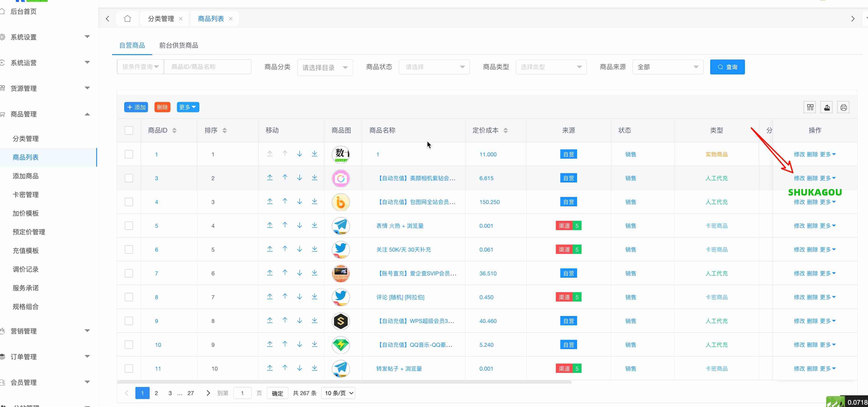Click the 后台首页 home icon in sidebar
868x407 pixels.
(x=3, y=11)
